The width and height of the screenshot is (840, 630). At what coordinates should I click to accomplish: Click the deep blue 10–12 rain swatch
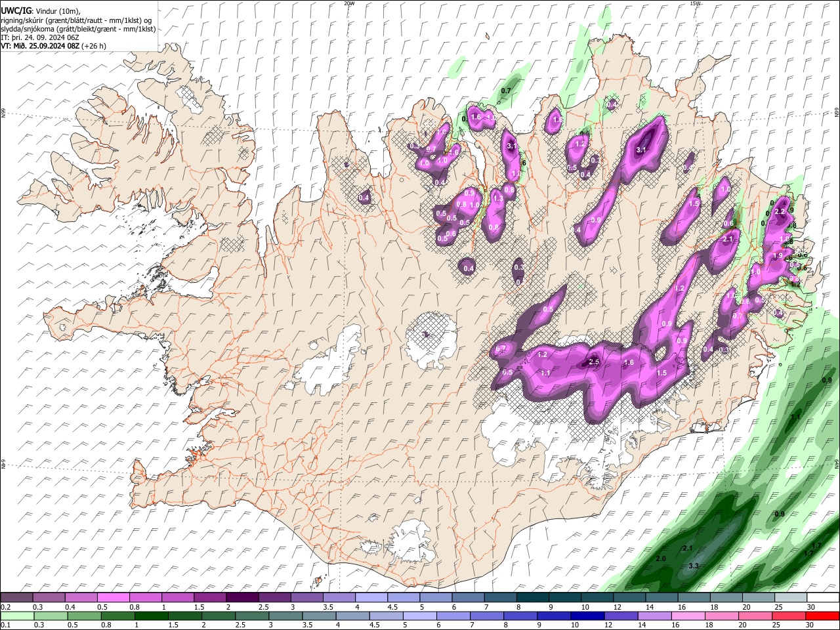pyautogui.click(x=587, y=616)
